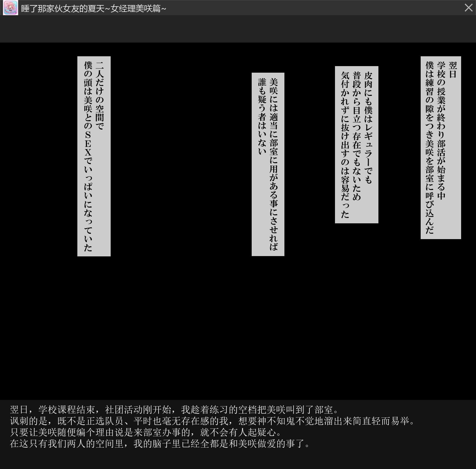Click the empty black area below text panels

pyautogui.click(x=238, y=328)
